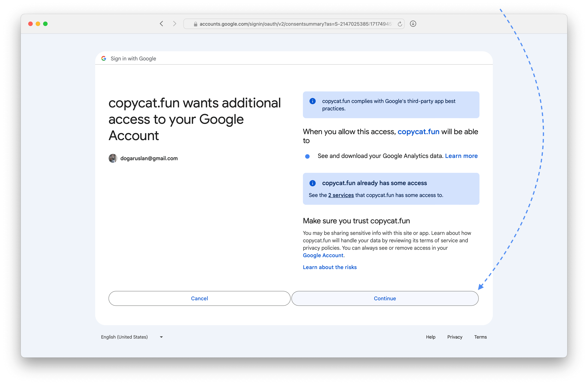
Task: Open 'Learn about the risks' link
Action: coord(329,267)
